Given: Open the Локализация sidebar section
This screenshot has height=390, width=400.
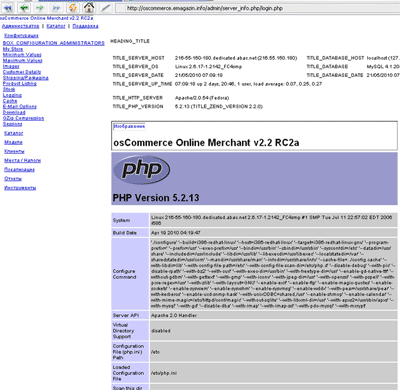Looking at the screenshot, I should pos(19,170).
